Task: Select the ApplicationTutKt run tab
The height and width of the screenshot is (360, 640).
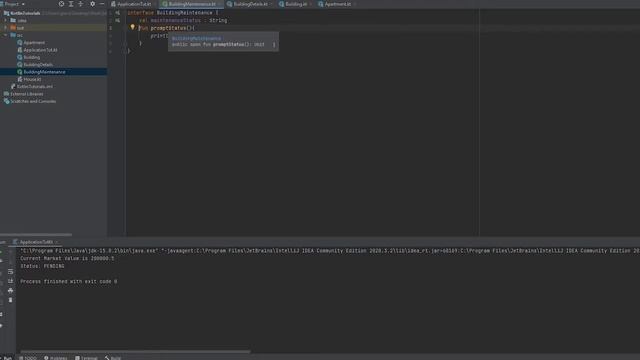Action: [x=36, y=242]
